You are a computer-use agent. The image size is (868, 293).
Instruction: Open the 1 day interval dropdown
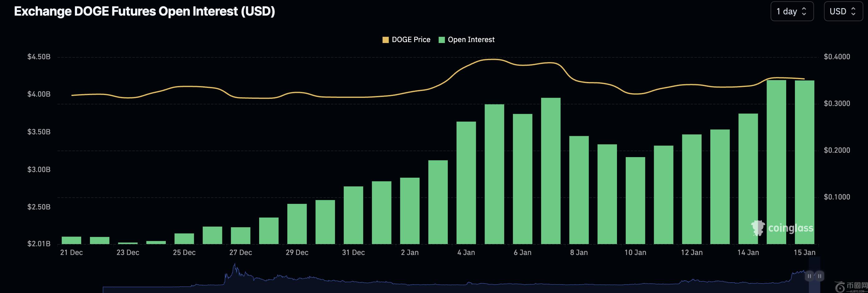(792, 12)
